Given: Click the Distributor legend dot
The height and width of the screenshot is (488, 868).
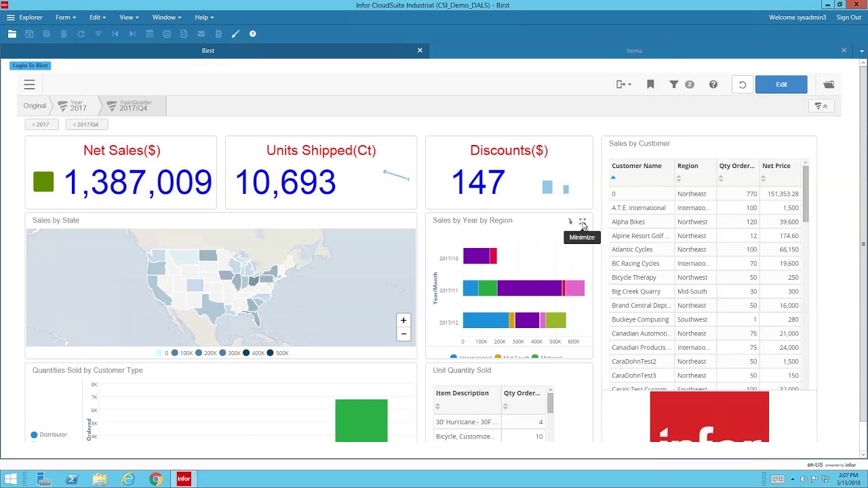Looking at the screenshot, I should [x=34, y=434].
